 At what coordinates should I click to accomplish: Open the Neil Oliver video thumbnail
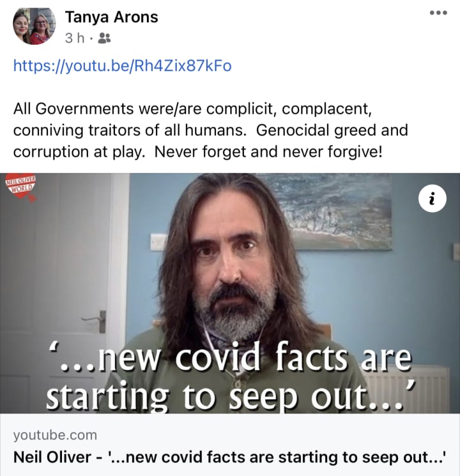(230, 293)
